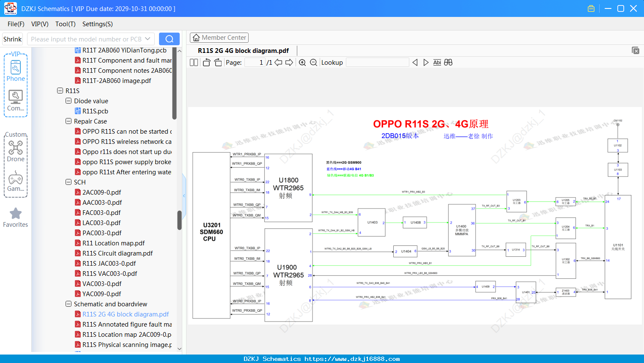Image resolution: width=644 pixels, height=363 pixels.
Task: Collapse the Repair Case folder
Action: coord(69,121)
